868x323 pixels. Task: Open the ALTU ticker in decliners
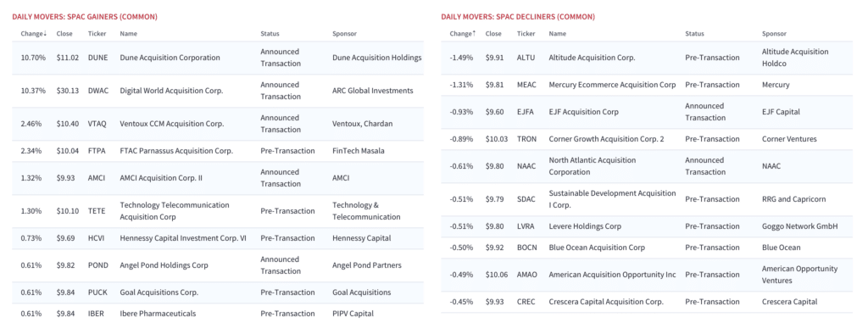(526, 58)
